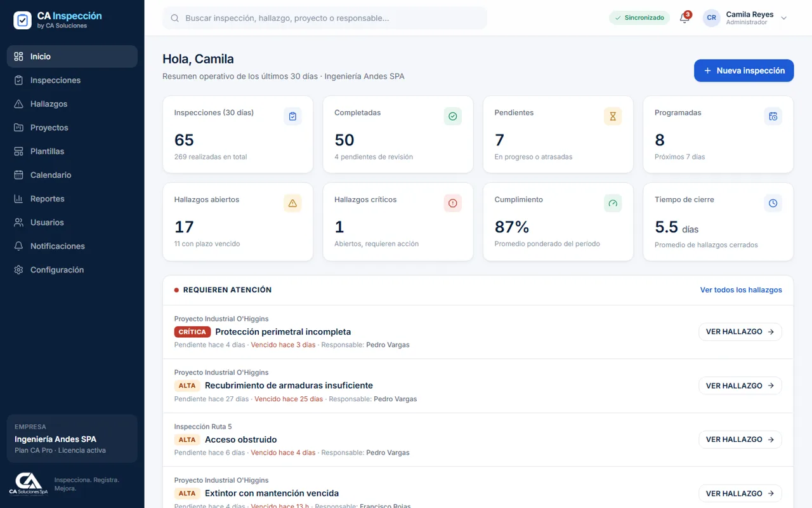This screenshot has height=508, width=812.
Task: Open Hallazgos in the sidebar
Action: [72, 104]
